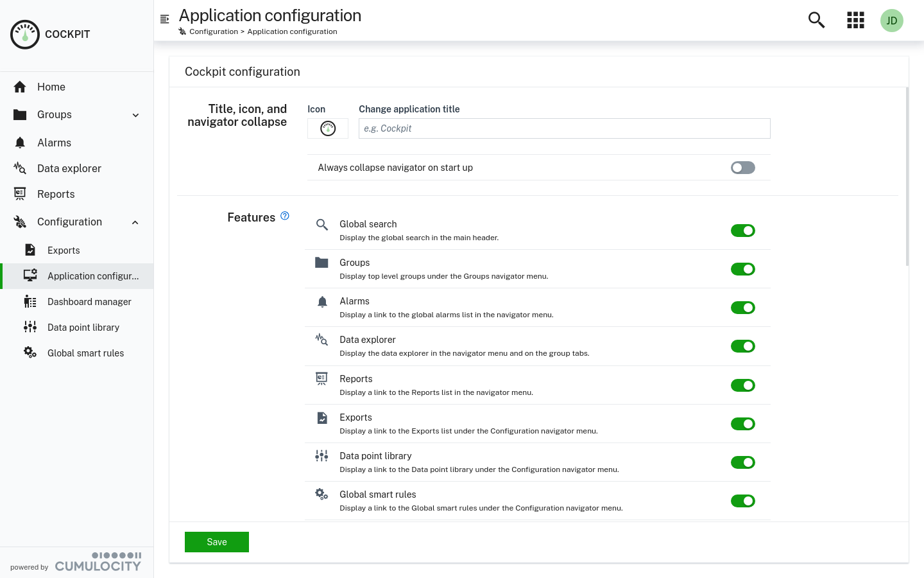This screenshot has height=578, width=924.
Task: Collapse the navigator using the hamburger icon
Action: tap(165, 19)
